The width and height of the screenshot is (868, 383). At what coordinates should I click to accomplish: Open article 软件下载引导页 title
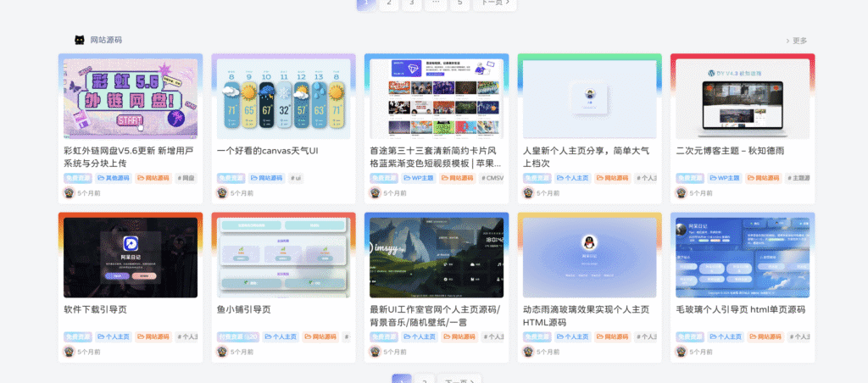point(95,309)
